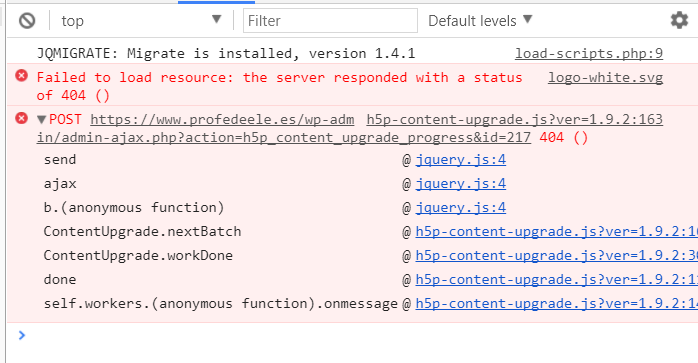The image size is (698, 363).
Task: Click the blue console prompt chevron
Action: point(22,335)
